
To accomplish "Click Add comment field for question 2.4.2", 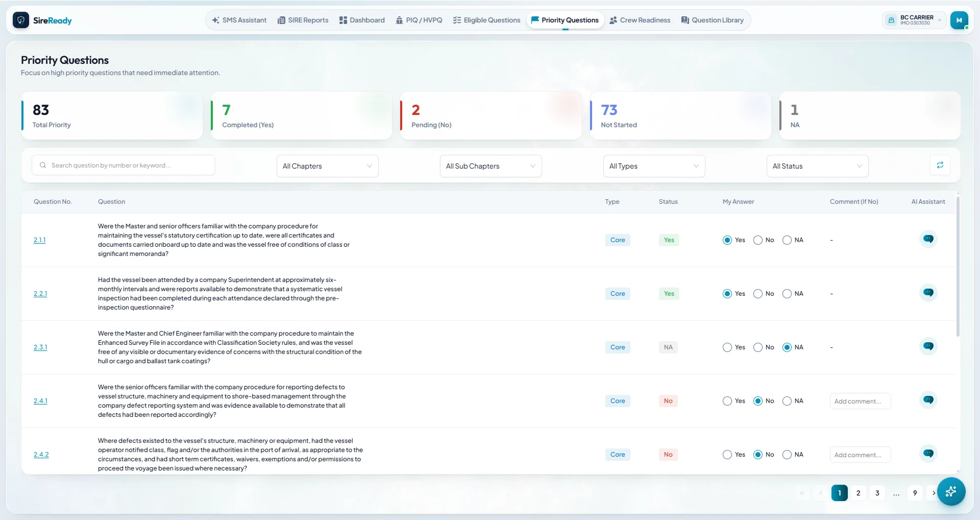I will (x=860, y=455).
